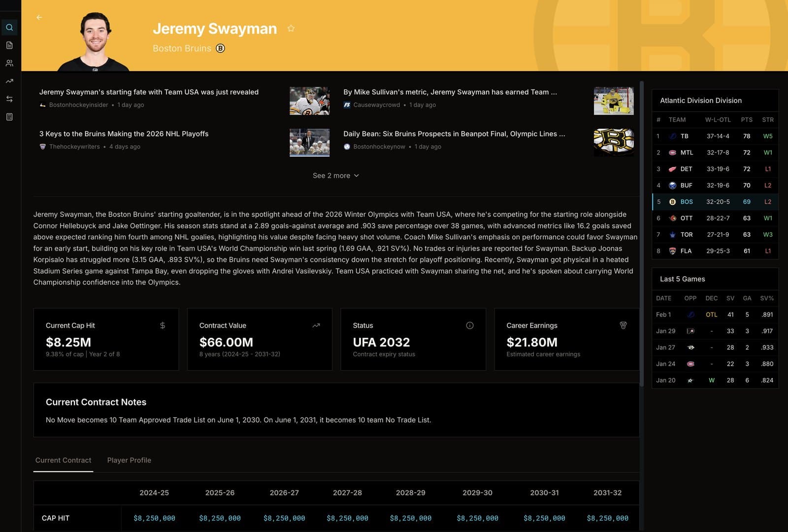Click the opponent logo for Jan 24 game
788x532 pixels.
690,364
